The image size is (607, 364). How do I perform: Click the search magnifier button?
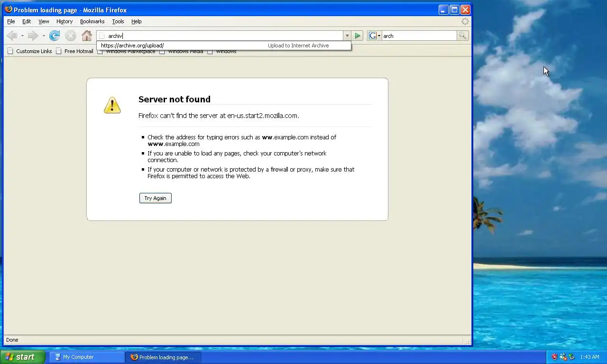click(462, 36)
